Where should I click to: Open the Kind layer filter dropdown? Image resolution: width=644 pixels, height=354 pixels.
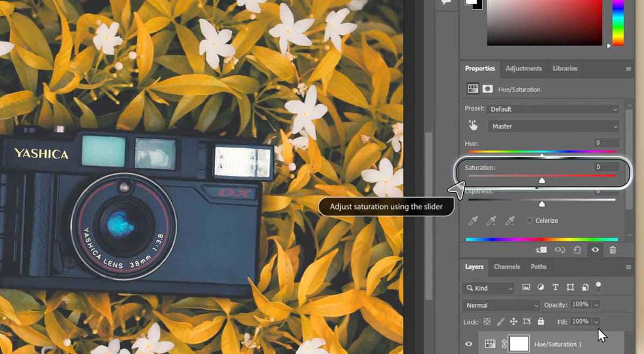pos(488,288)
